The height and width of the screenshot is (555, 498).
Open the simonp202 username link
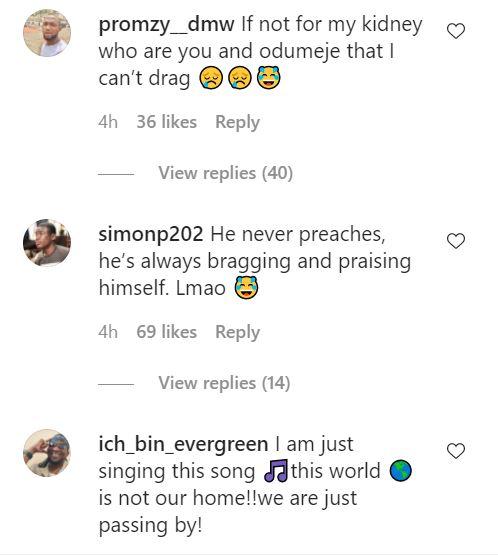pyautogui.click(x=151, y=234)
